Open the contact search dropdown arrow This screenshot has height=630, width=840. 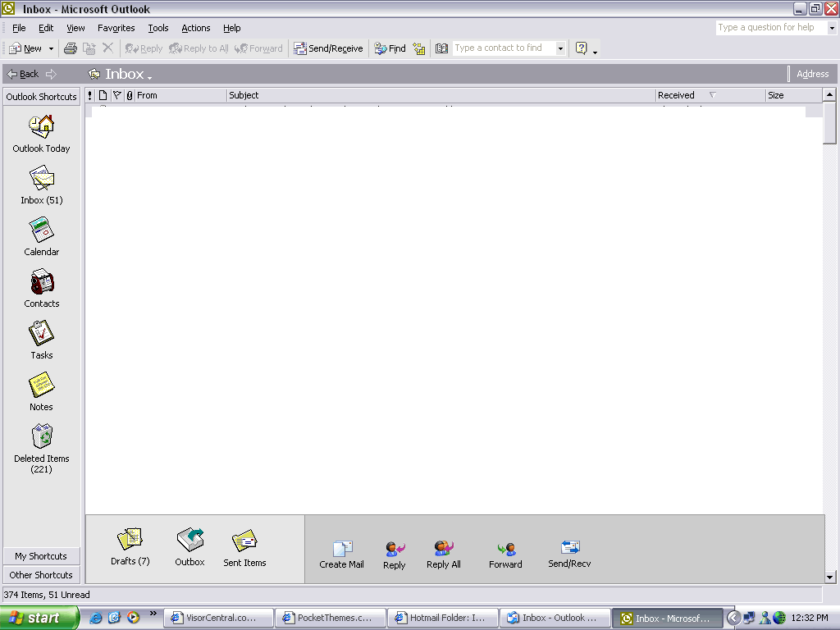tap(560, 48)
